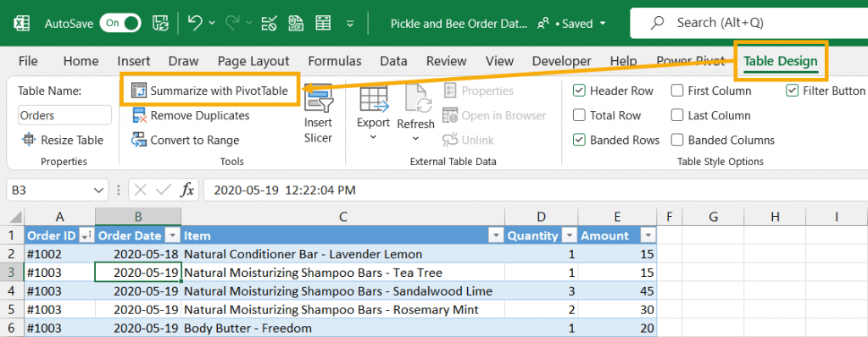The height and width of the screenshot is (337, 868).
Task: Click the Search (Alt+Q) box
Action: 748,23
